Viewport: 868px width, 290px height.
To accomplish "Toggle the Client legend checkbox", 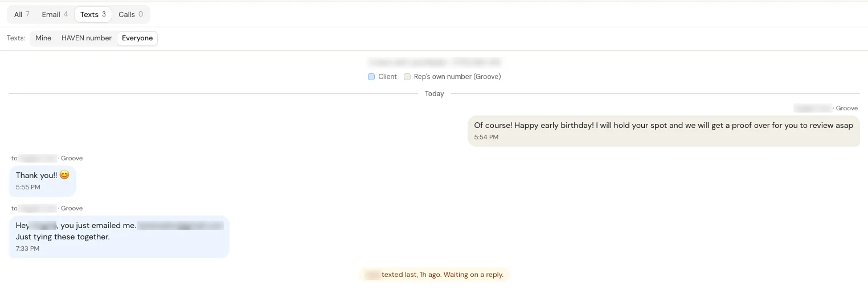I will tap(371, 77).
